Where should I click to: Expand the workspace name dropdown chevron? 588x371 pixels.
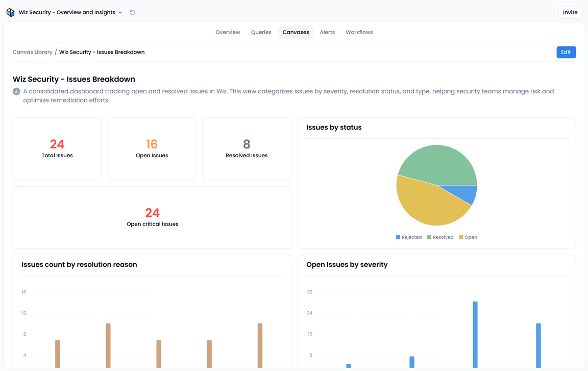coord(120,12)
